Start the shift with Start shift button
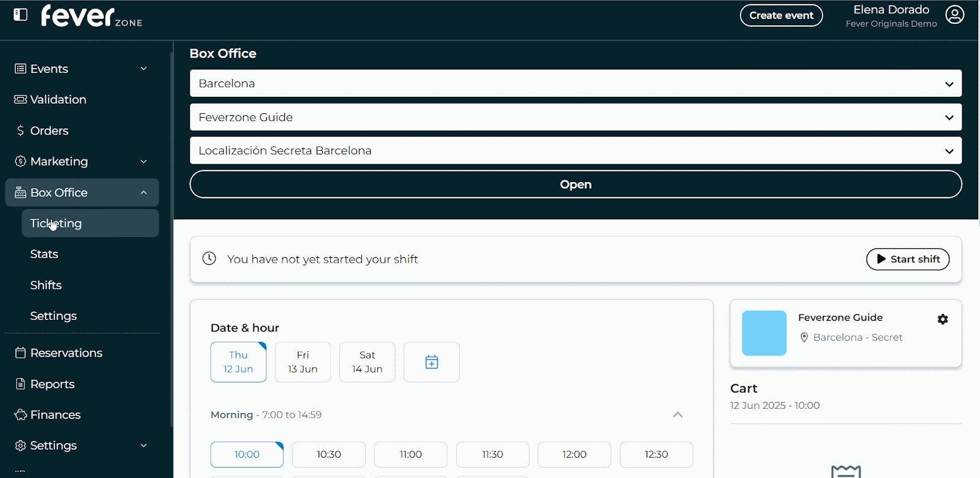 coord(908,259)
